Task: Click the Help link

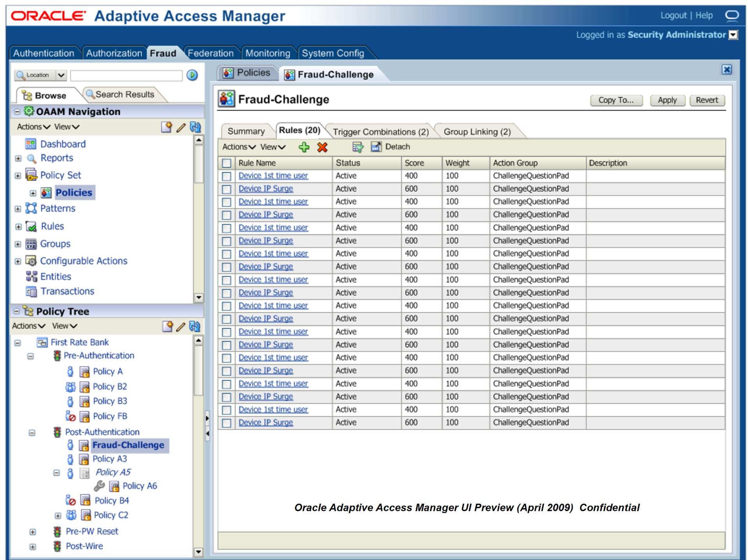Action: pos(704,15)
